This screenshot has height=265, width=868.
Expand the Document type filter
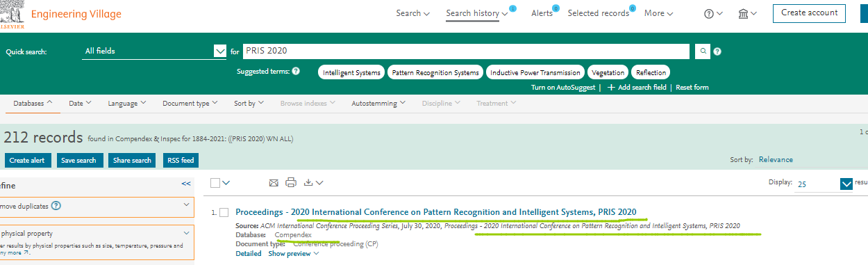point(190,103)
